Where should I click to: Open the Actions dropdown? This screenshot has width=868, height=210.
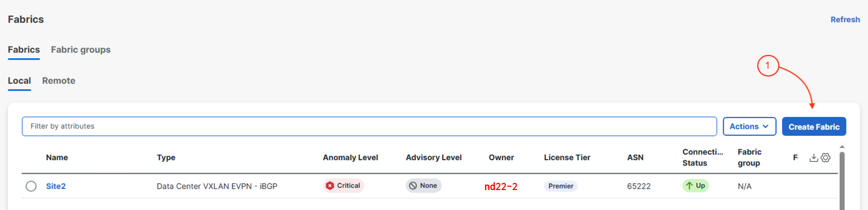pyautogui.click(x=750, y=126)
